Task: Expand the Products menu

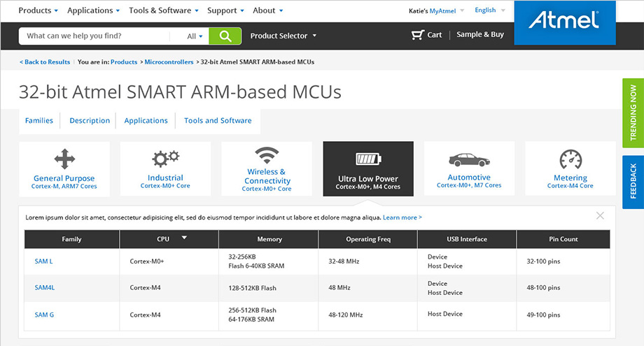Action: (38, 10)
